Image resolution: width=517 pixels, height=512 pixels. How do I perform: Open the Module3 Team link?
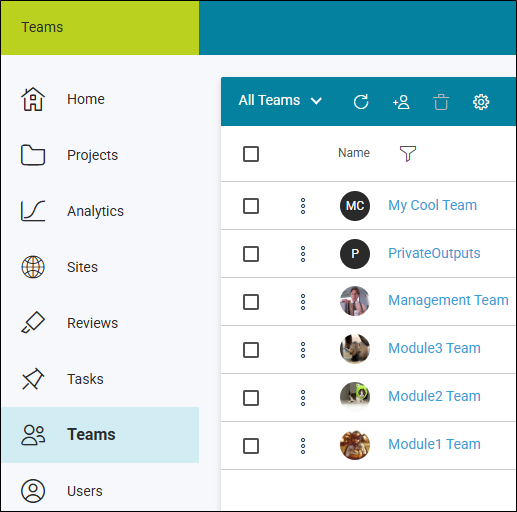pos(434,348)
